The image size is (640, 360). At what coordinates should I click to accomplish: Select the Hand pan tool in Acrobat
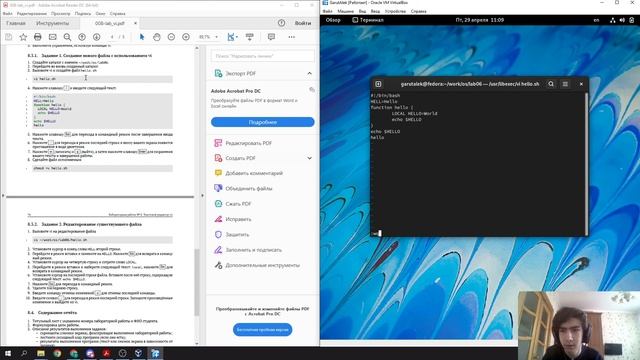tap(157, 37)
